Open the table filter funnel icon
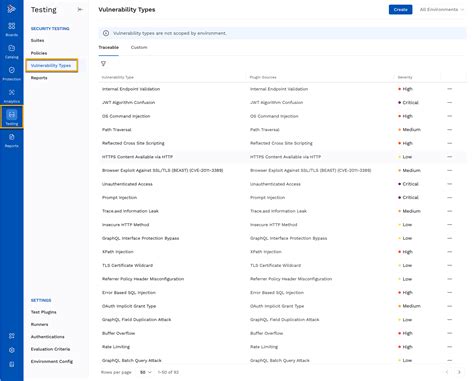 point(103,64)
